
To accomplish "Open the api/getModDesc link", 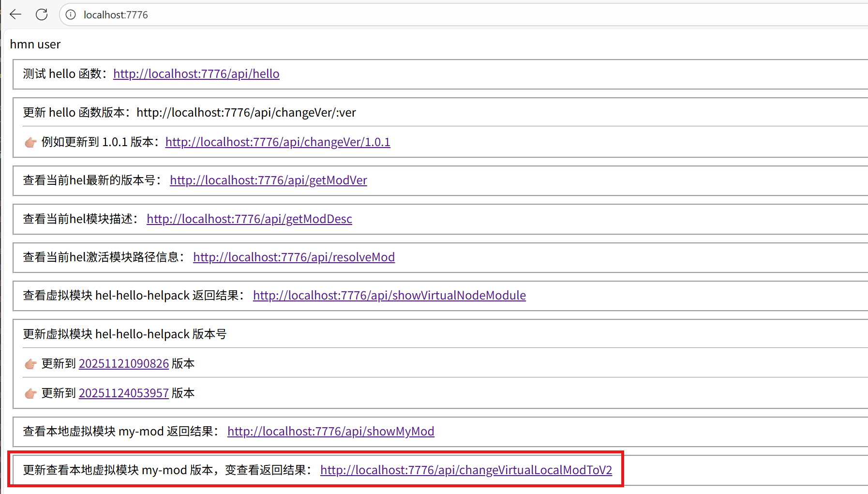I will 249,219.
